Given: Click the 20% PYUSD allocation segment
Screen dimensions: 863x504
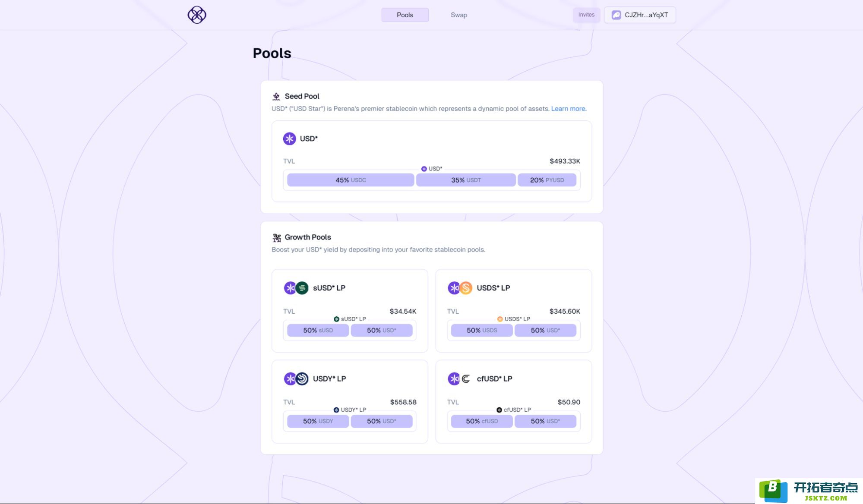Looking at the screenshot, I should coord(547,180).
